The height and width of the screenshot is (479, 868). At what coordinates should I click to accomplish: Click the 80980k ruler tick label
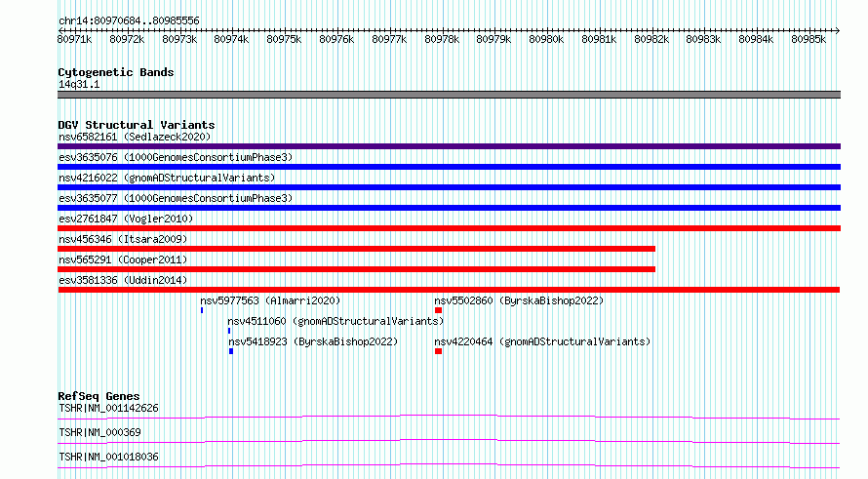(546, 39)
